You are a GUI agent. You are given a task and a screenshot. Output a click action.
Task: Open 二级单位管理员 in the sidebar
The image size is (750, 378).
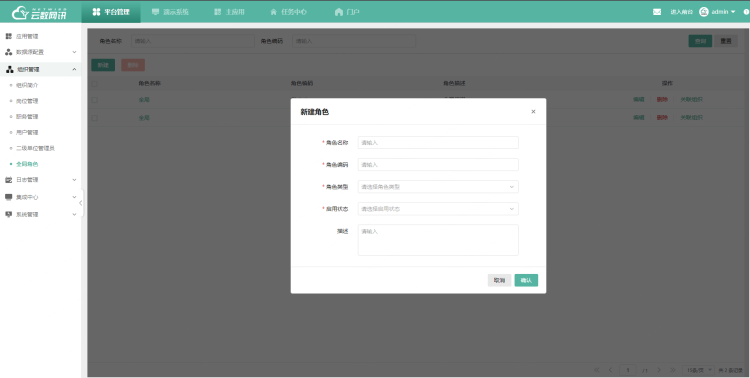coord(35,148)
